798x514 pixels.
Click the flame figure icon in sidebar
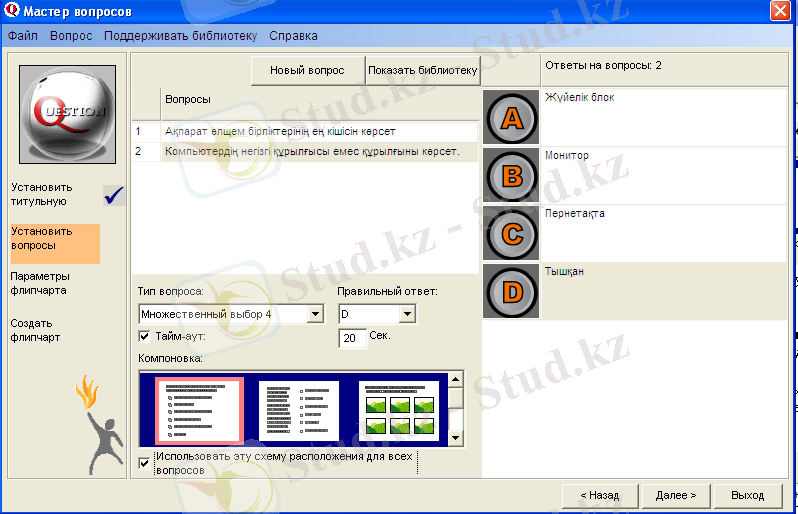[x=88, y=413]
